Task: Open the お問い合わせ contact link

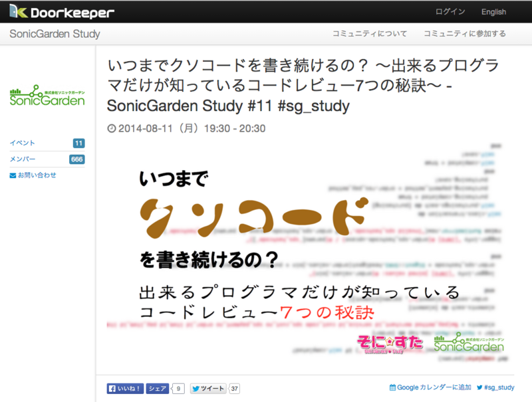Action: click(x=37, y=175)
